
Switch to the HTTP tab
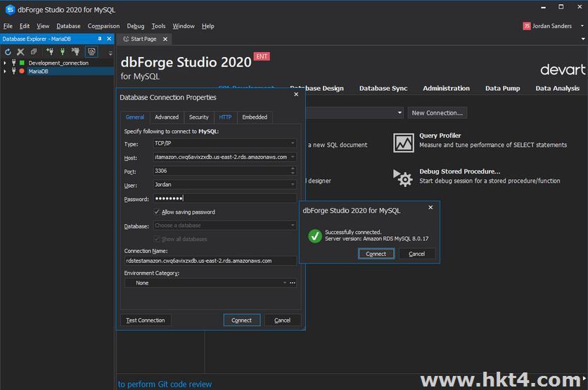pos(225,117)
